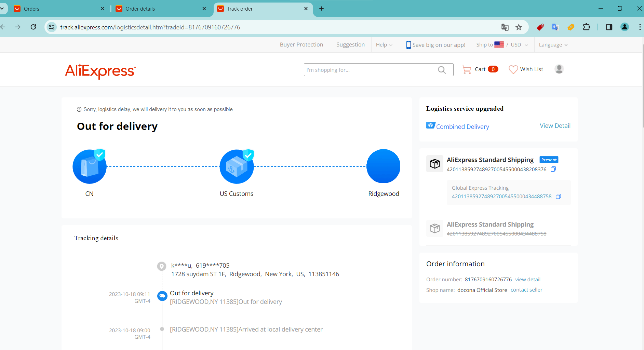Open the shopping cart icon

[x=467, y=69]
